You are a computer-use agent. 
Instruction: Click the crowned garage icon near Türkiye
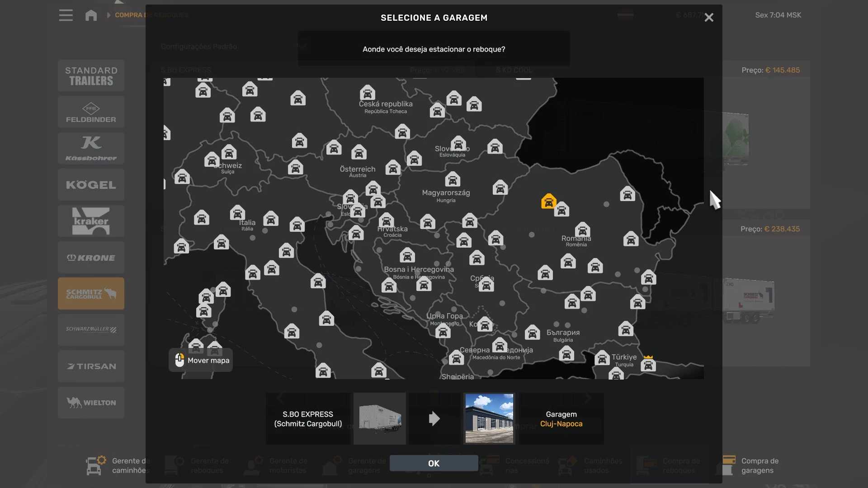click(648, 364)
